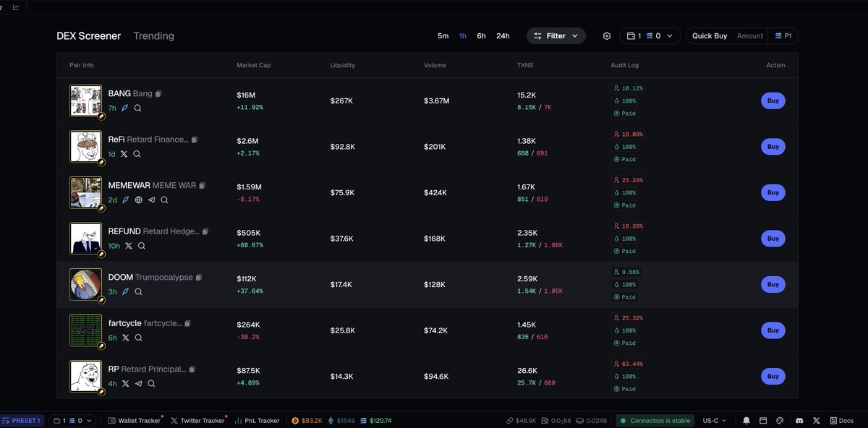Click Buy for MEMEWAR
The height and width of the screenshot is (428, 868).
point(773,193)
